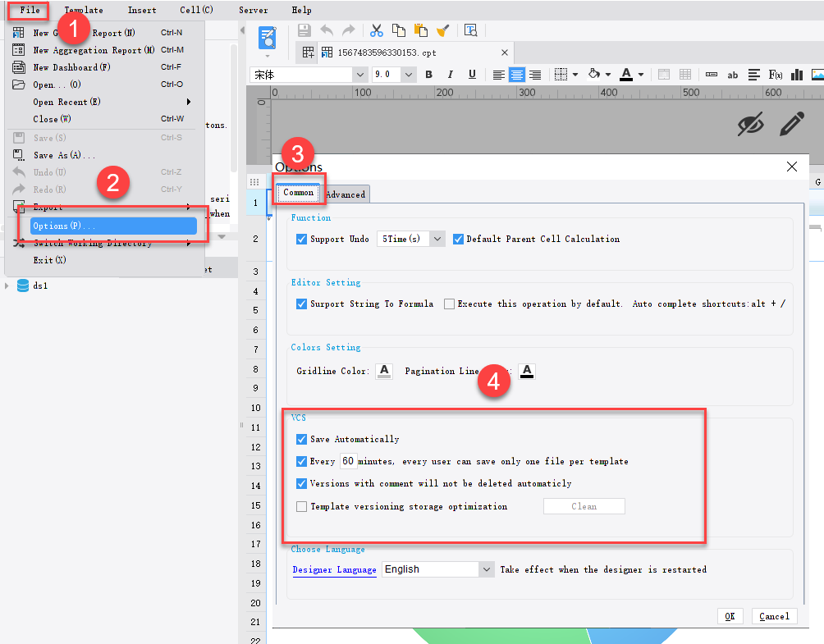Click the scissors cut icon

(376, 30)
